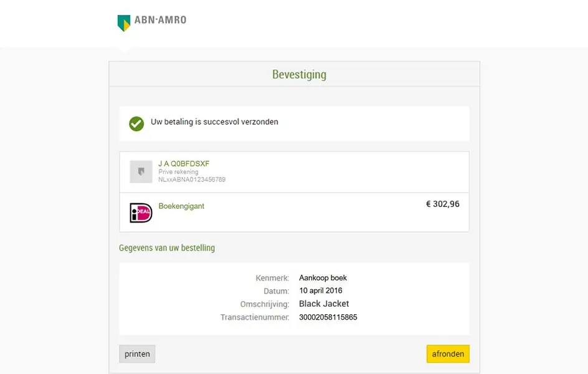Viewport: 588px width, 374px height.
Task: Select the Omschrijving value Black Jacket
Action: [x=323, y=304]
